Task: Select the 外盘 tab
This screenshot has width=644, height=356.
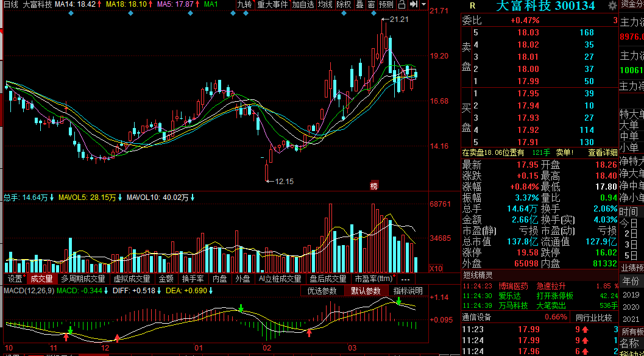Action: tap(242, 279)
